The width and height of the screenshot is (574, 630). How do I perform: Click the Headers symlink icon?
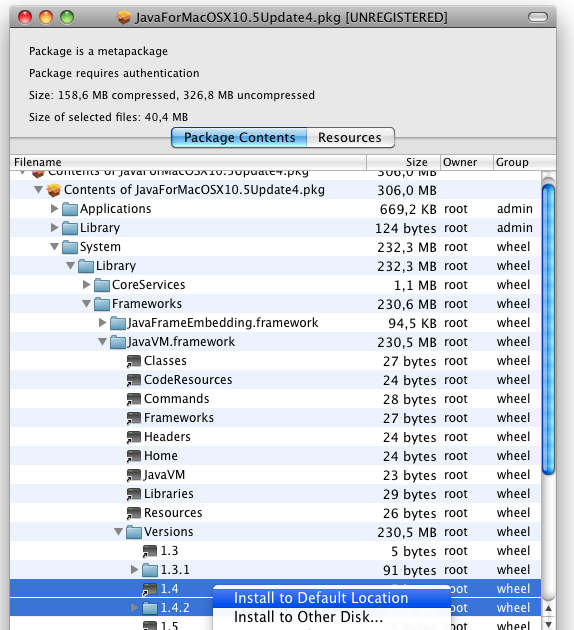(134, 437)
